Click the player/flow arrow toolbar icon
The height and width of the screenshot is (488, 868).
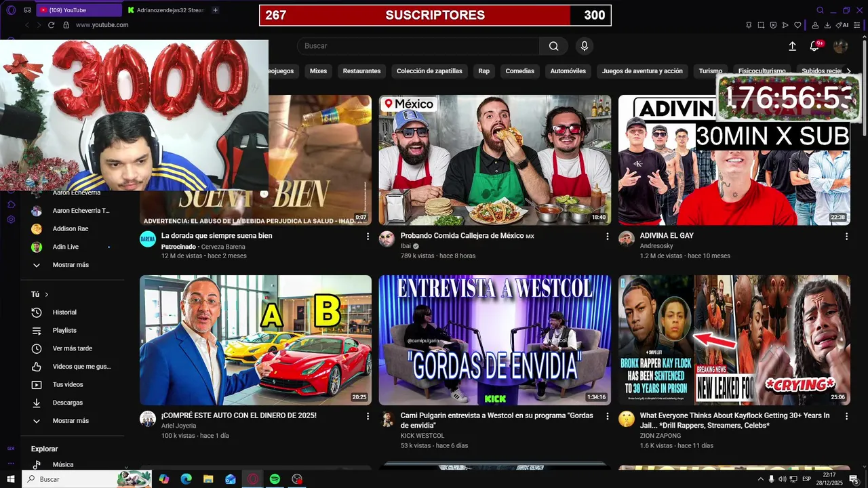click(x=785, y=25)
